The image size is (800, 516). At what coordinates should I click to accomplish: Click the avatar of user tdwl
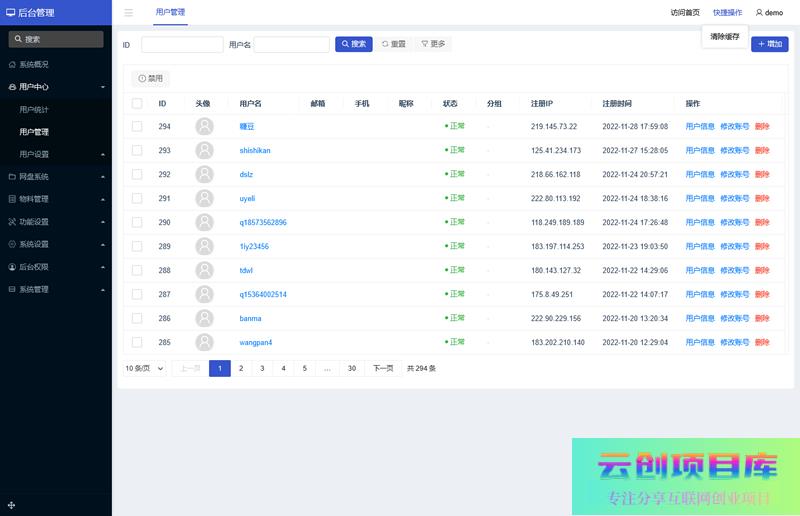tap(205, 270)
